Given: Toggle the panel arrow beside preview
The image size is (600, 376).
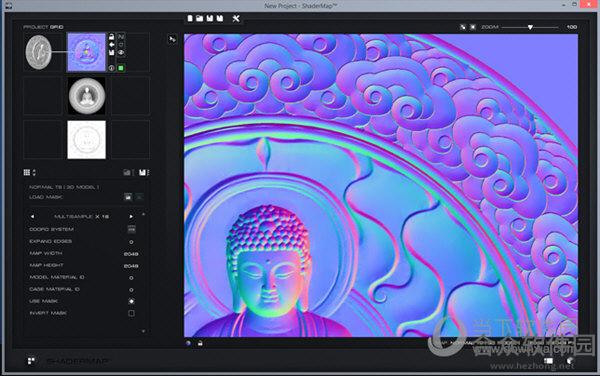Looking at the screenshot, I should point(173,39).
